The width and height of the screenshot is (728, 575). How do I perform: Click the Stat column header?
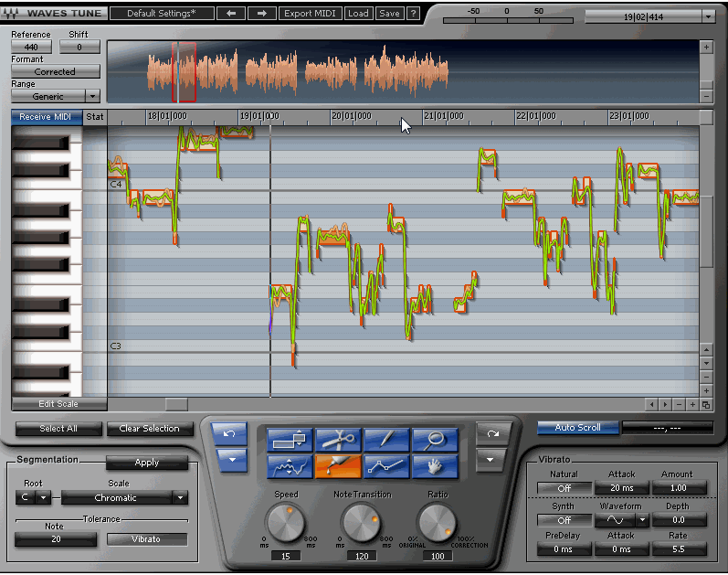point(95,117)
